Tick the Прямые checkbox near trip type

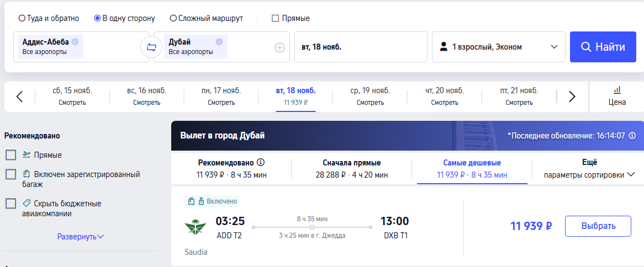pos(275,18)
